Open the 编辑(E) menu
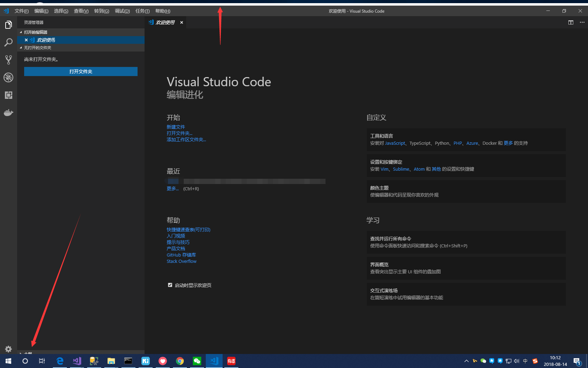 (41, 11)
